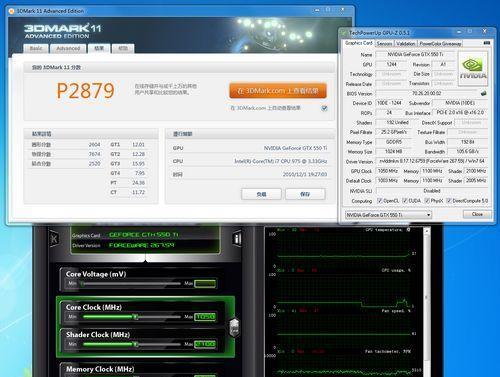Viewport: 500px width, 377px height.
Task: Click the Shader Clock value field
Action: click(x=205, y=344)
